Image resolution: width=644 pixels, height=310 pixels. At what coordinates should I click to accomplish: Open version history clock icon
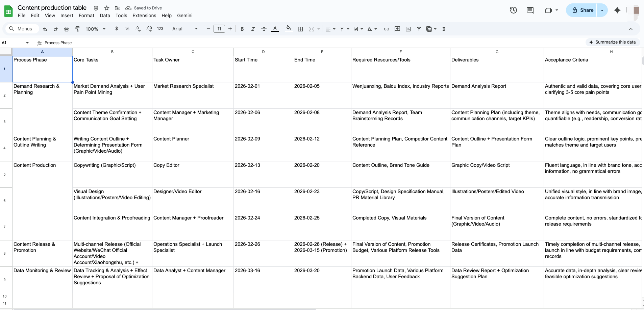[514, 10]
